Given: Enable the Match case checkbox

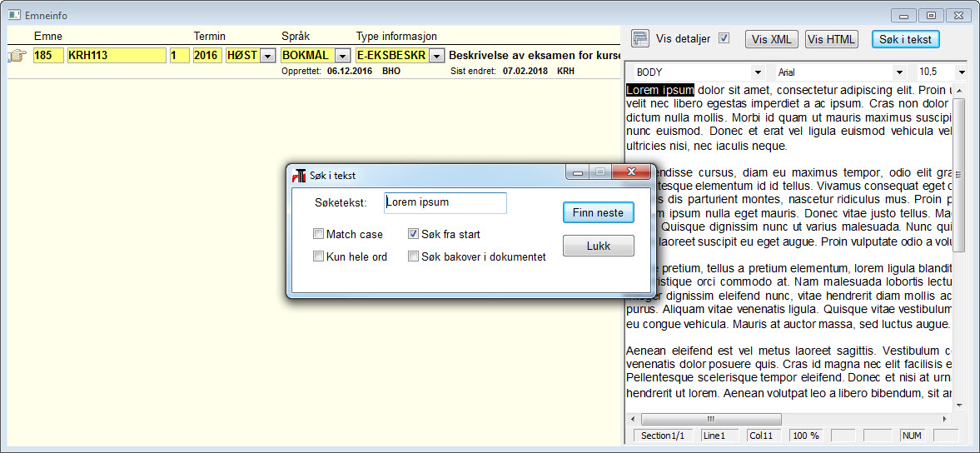Looking at the screenshot, I should pyautogui.click(x=319, y=234).
